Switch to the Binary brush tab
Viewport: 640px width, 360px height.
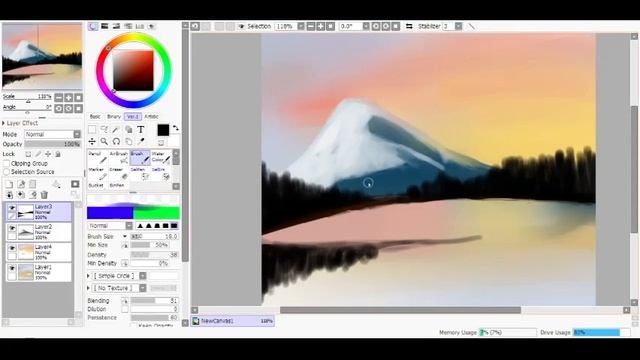[114, 117]
